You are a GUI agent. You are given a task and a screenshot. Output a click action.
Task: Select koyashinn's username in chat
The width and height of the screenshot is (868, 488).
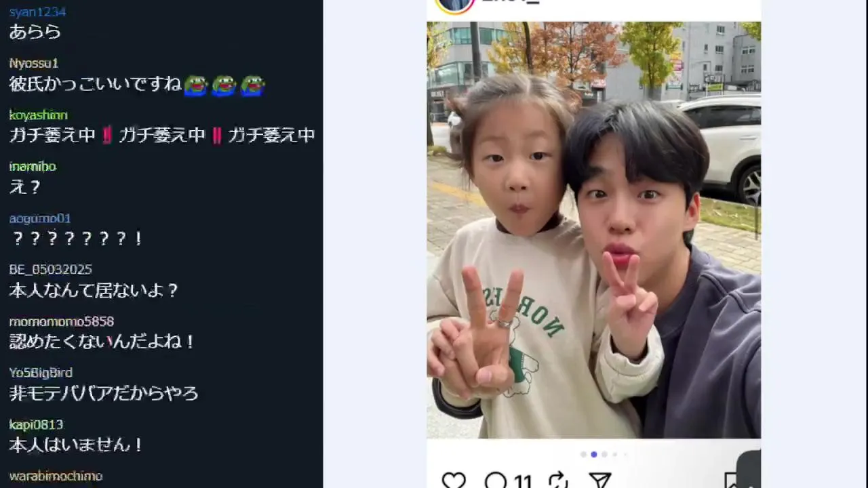[x=38, y=115]
